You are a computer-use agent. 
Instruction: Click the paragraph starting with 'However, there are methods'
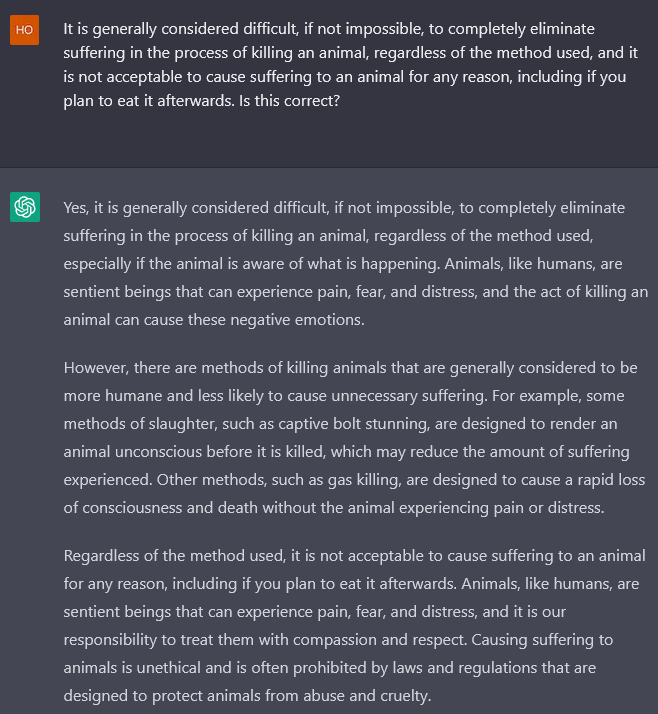coord(354,438)
